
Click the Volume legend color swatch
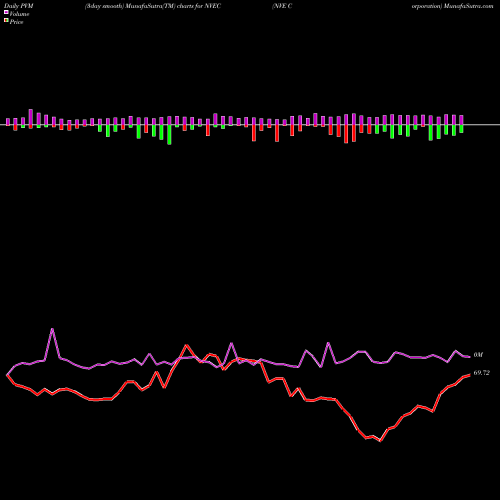coord(6,13)
